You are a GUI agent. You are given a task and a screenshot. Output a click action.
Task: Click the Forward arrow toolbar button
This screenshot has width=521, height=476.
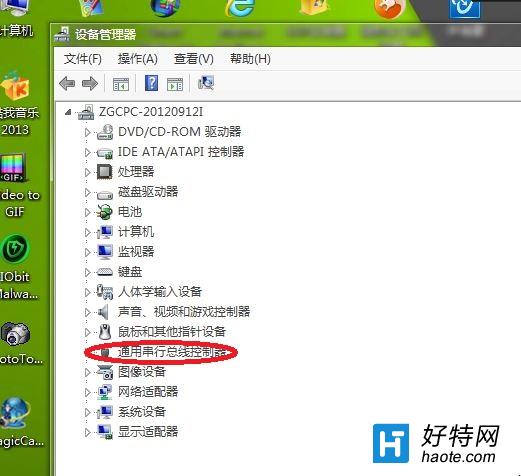pyautogui.click(x=90, y=83)
